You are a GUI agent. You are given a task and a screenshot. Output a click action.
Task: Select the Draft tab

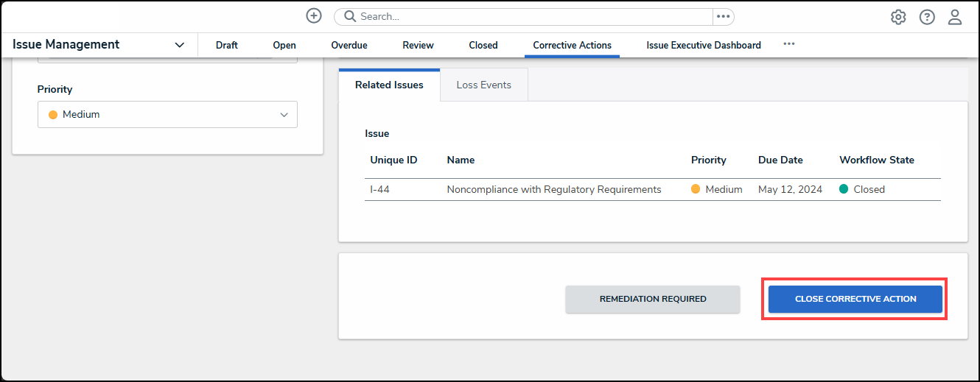pos(227,45)
